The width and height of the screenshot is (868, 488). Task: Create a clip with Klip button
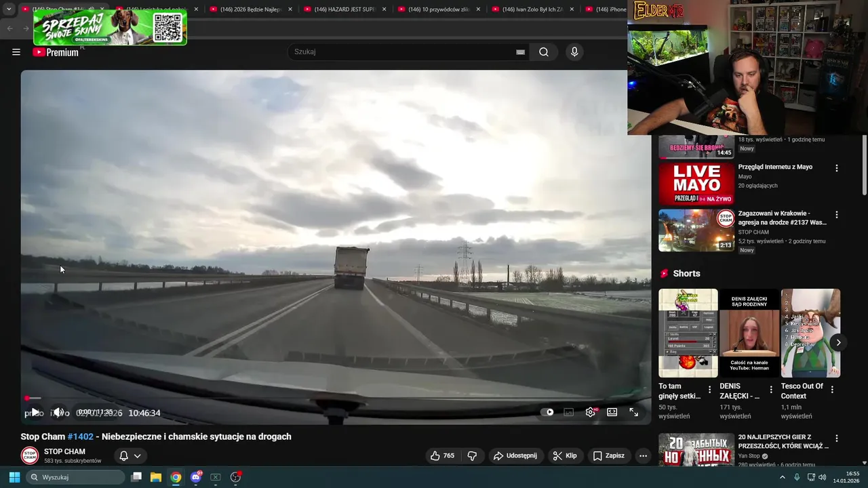coord(565,456)
